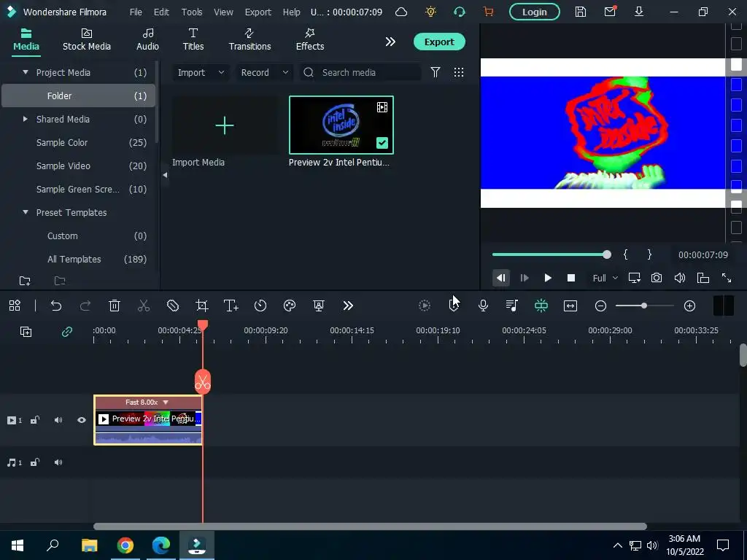Click the preview progress slider handle
This screenshot has width=747, height=560.
[607, 254]
